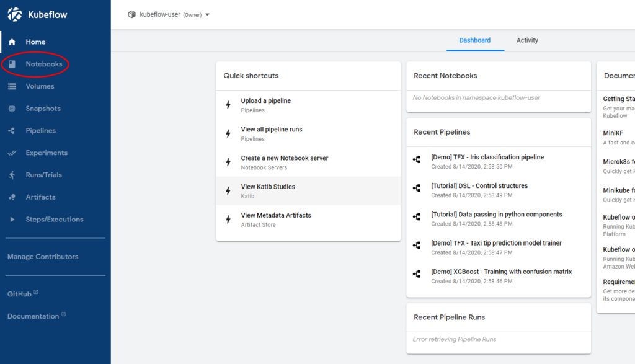Click external link icon next to GitHub

click(x=35, y=292)
